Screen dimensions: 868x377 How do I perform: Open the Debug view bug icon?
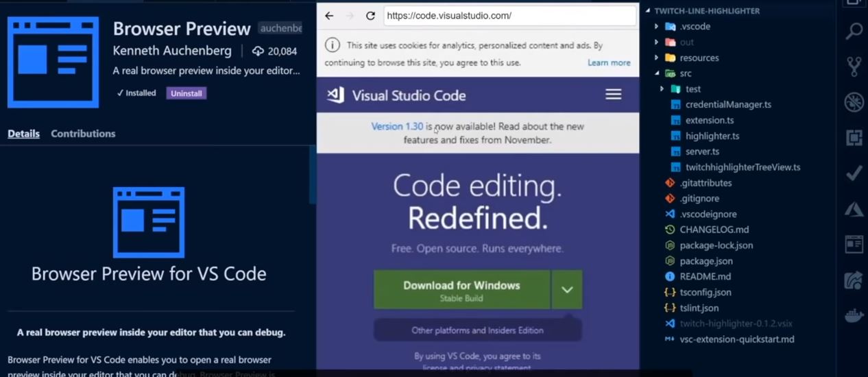(854, 102)
